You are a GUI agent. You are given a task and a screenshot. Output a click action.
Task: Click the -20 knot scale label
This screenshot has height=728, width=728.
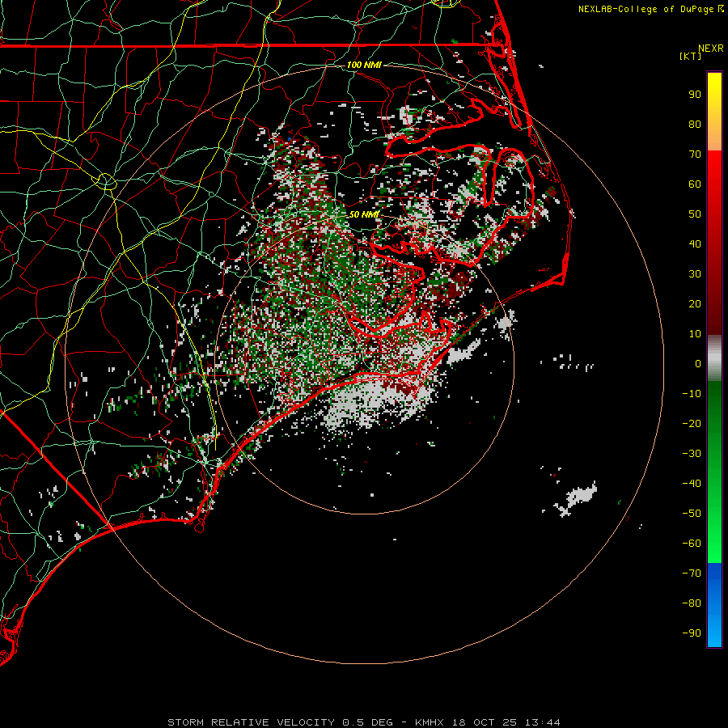pos(692,424)
